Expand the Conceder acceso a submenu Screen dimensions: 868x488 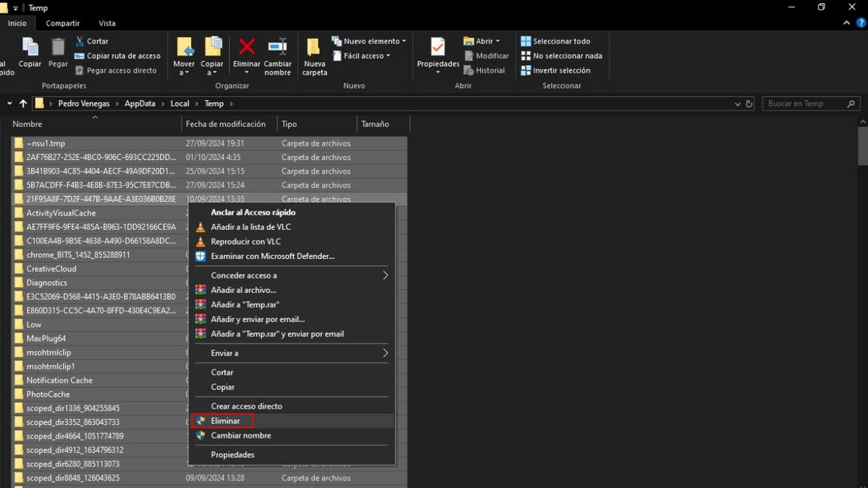click(292, 275)
